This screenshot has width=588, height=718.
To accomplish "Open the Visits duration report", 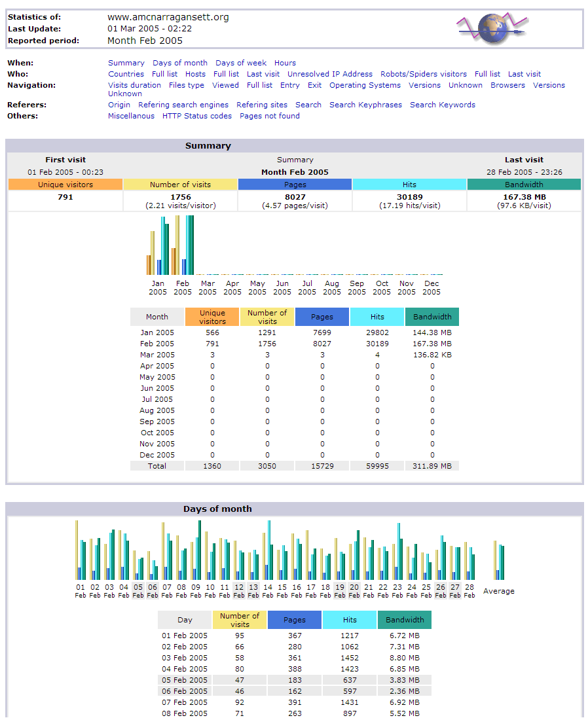I will pos(134,85).
